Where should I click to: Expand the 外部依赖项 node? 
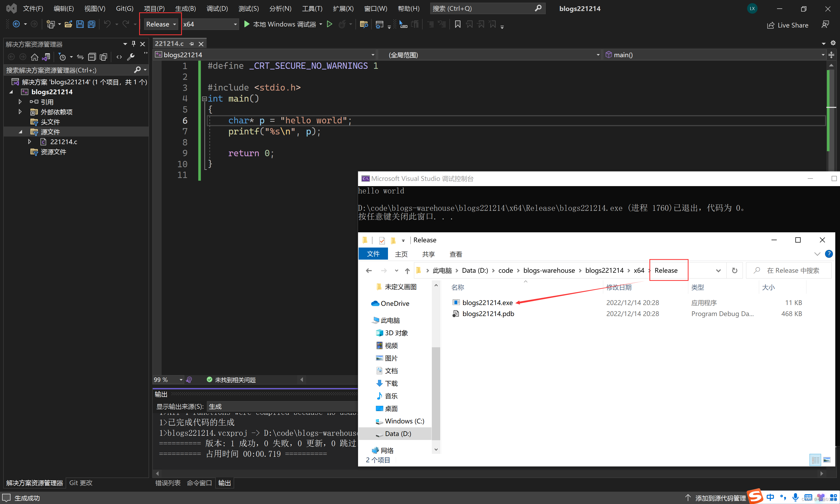click(x=20, y=112)
